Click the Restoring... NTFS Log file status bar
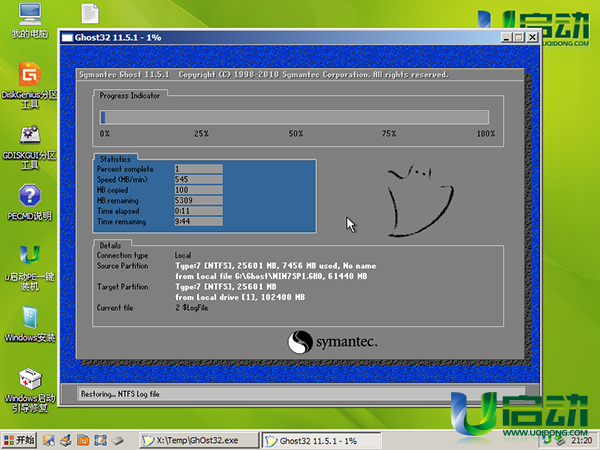This screenshot has width=600, height=450. (x=301, y=394)
